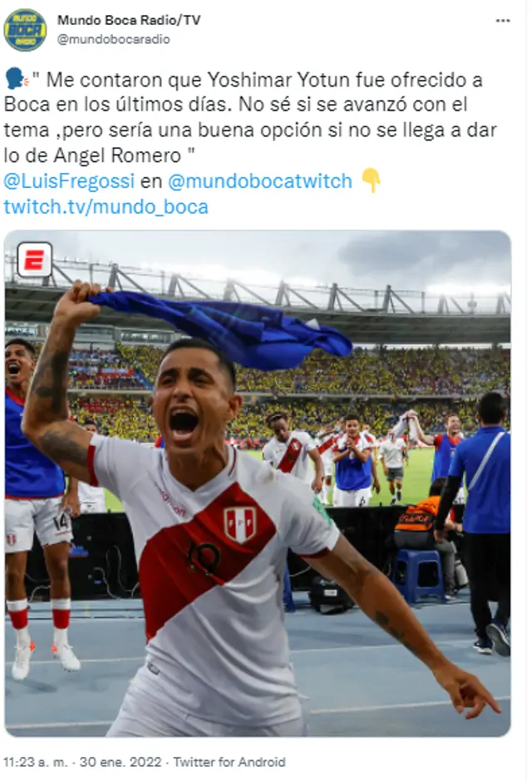Click the 30 ene. 2022 date
Image resolution: width=532 pixels, height=781 pixels.
(x=121, y=762)
